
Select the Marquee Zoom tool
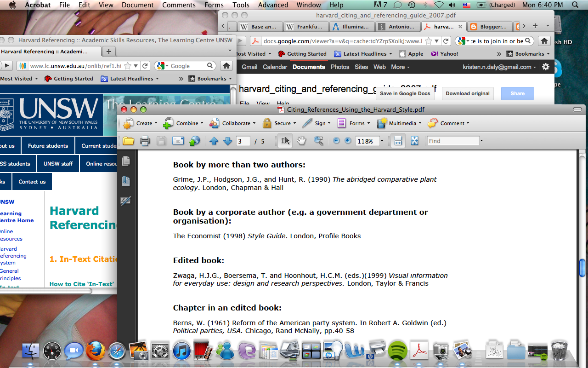click(x=318, y=141)
